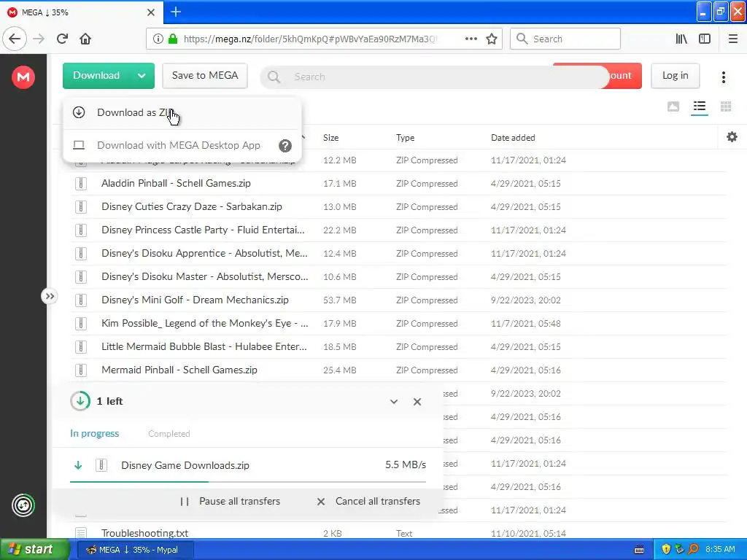The image size is (747, 560).
Task: Click red create account button
Action: [624, 76]
